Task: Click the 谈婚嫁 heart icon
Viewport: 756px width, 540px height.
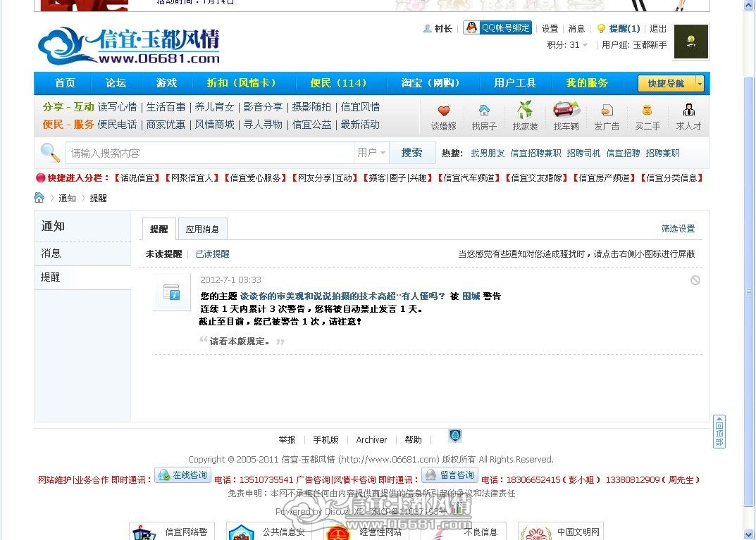Action: pos(444,111)
